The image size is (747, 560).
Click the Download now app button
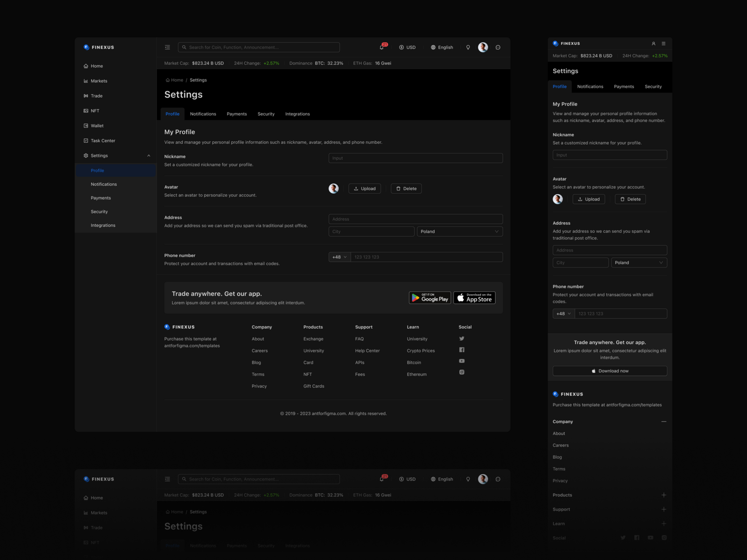coord(610,371)
